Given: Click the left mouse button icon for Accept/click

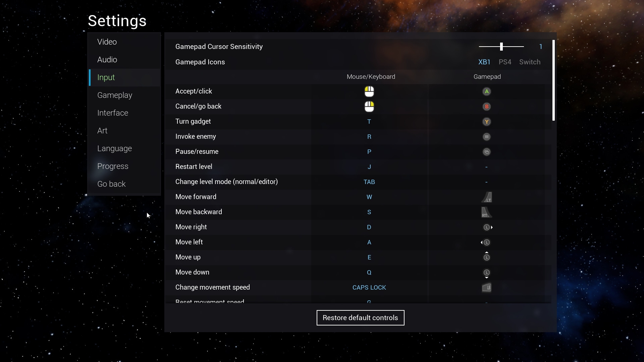Looking at the screenshot, I should tap(369, 92).
